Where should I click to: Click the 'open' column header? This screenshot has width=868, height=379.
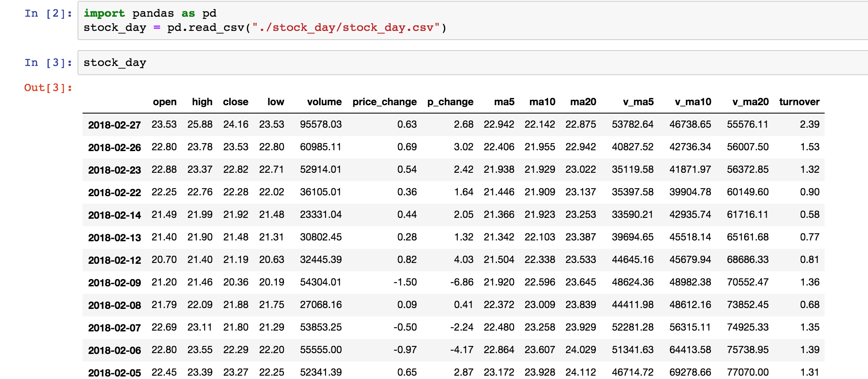coord(165,102)
